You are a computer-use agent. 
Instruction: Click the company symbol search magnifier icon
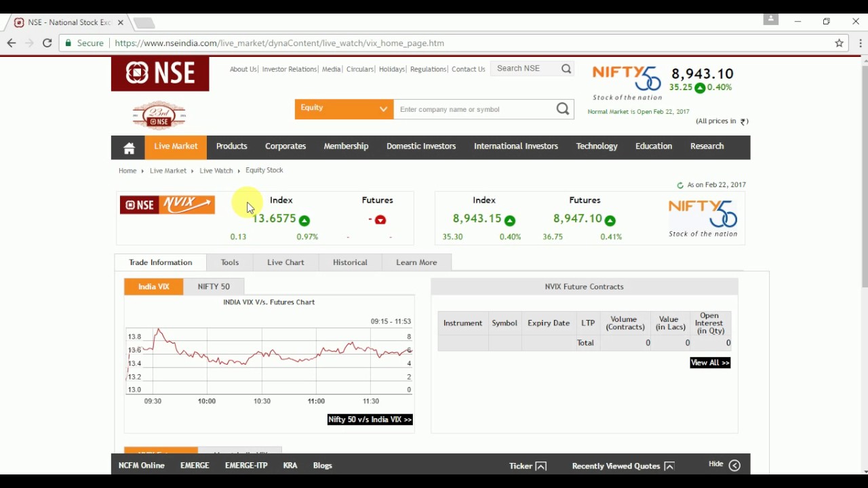(563, 109)
